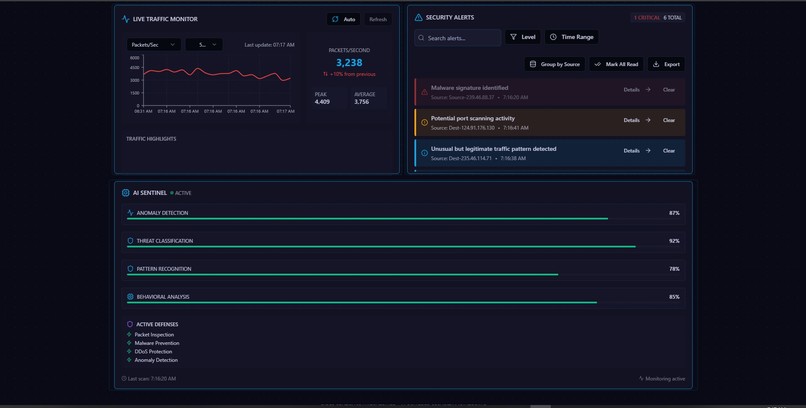Click the '87%' value
Screen dimensions: 806x408
674,213
